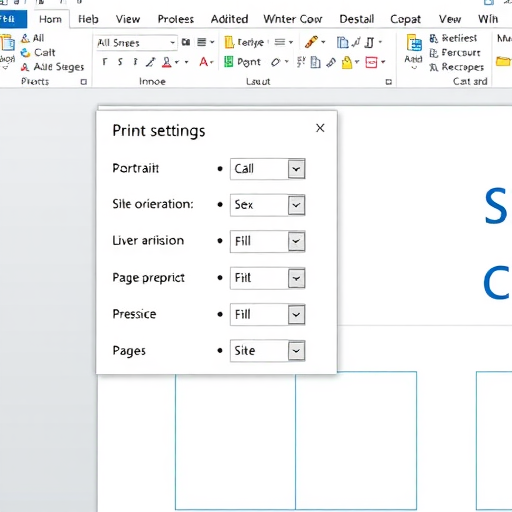Click the green Pgnt icon
This screenshot has width=512, height=512.
(228, 62)
